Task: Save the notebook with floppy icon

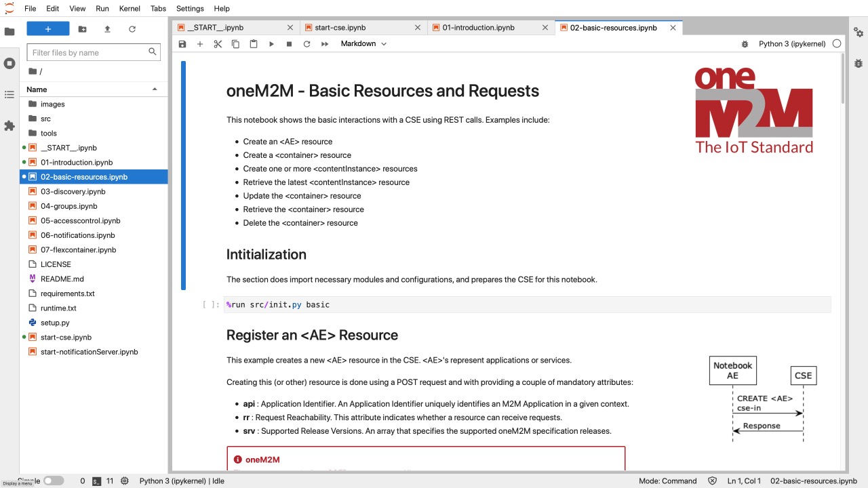Action: (182, 44)
